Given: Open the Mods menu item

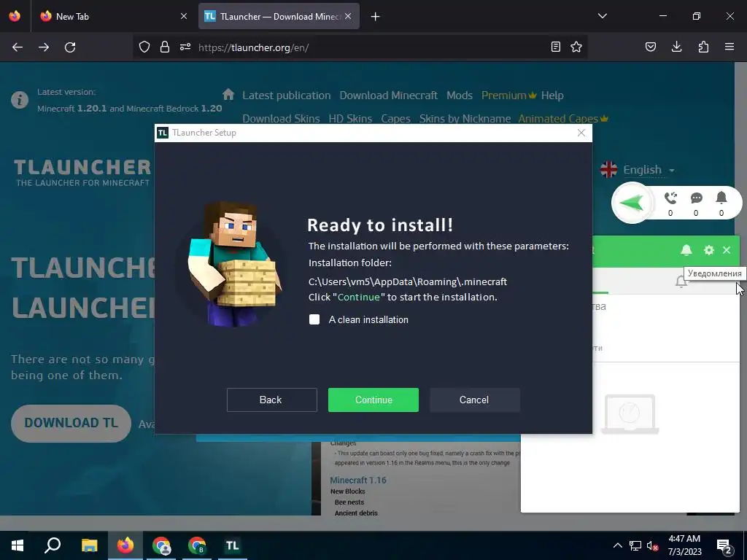Looking at the screenshot, I should tap(460, 96).
